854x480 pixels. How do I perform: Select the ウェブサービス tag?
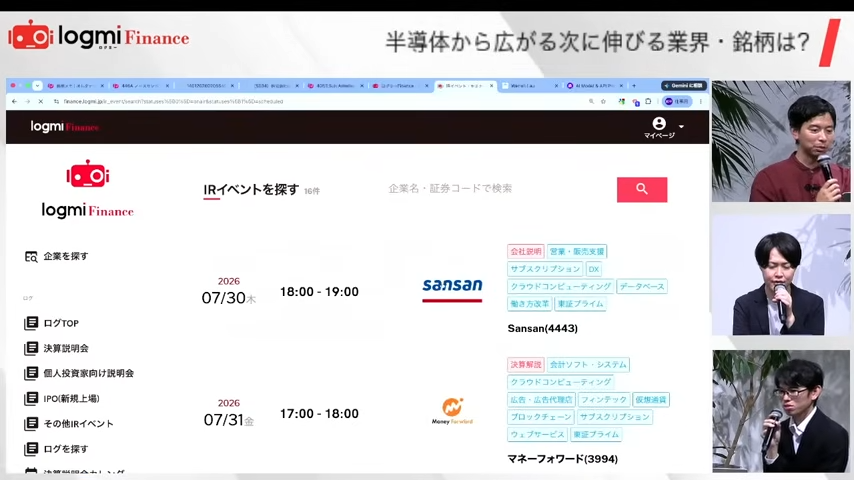click(x=537, y=434)
